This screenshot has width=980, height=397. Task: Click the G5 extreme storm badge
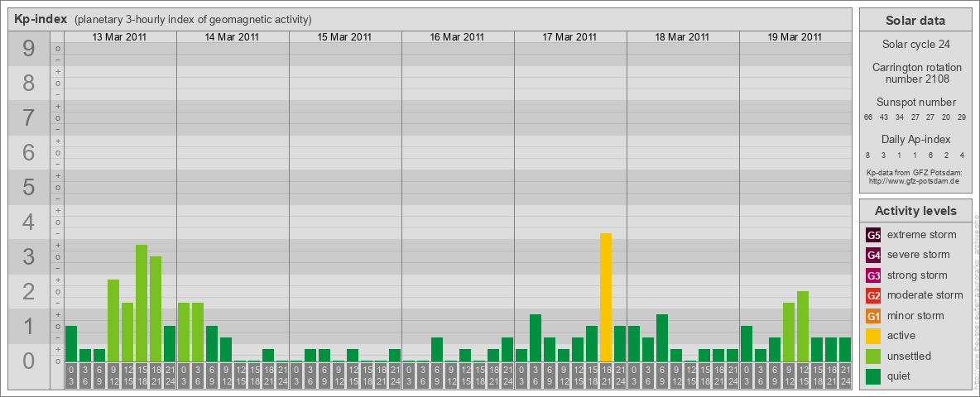tap(873, 235)
